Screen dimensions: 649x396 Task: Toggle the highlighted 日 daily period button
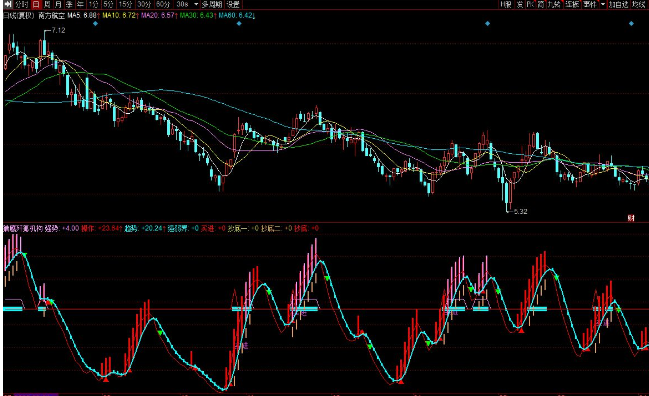click(36, 4)
